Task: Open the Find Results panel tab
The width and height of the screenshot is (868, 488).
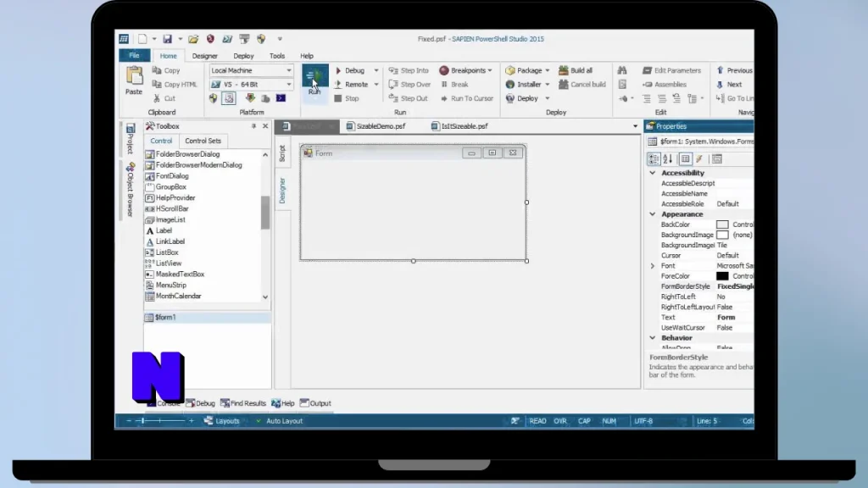Action: (x=243, y=403)
